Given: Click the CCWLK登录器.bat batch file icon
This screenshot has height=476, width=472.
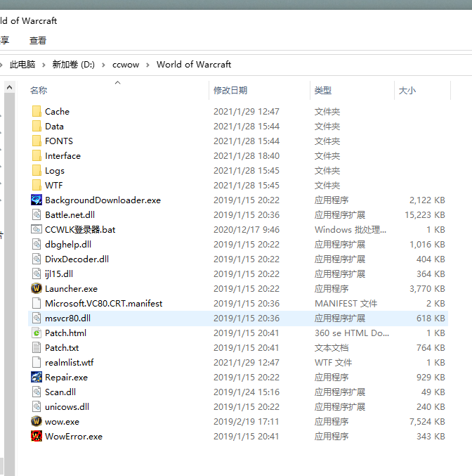Looking at the screenshot, I should 37,229.
